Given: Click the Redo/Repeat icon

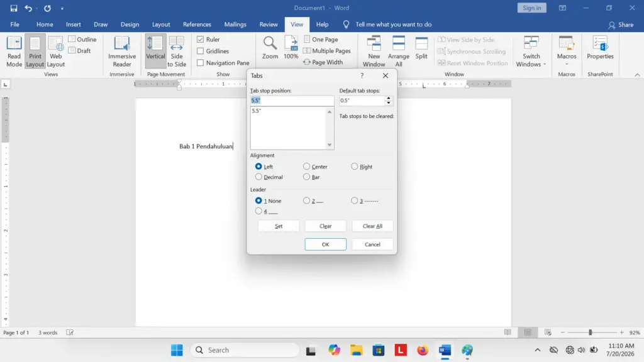Looking at the screenshot, I should (x=47, y=8).
